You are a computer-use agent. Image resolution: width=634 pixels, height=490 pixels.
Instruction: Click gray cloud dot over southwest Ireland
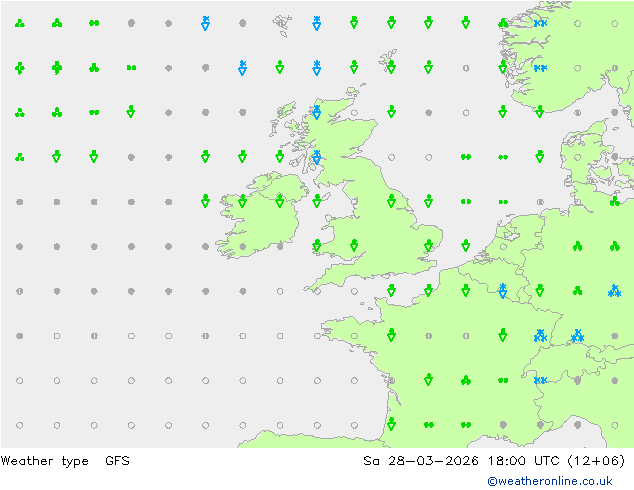tap(243, 246)
